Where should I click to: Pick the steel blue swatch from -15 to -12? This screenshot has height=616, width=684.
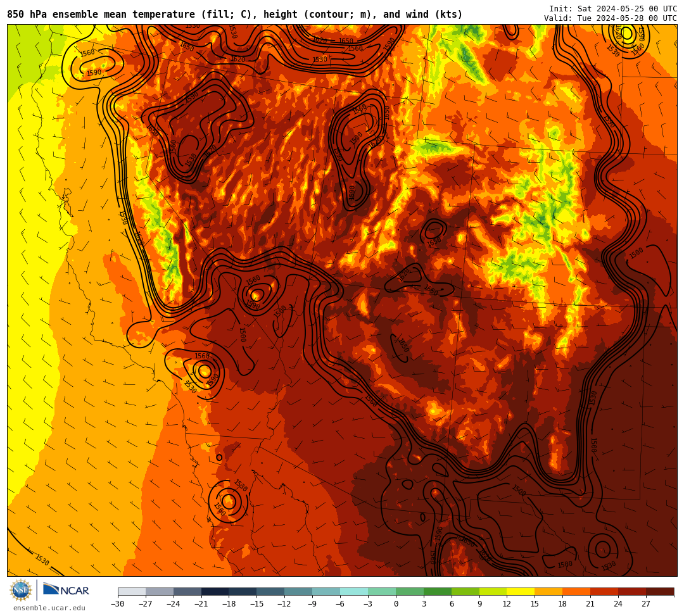[x=271, y=591]
